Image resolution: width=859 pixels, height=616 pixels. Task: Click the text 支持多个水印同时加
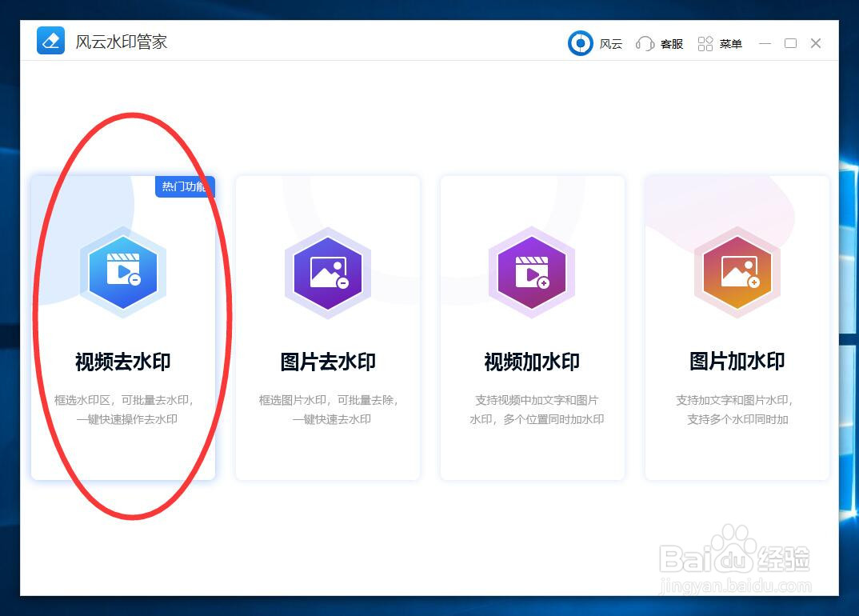point(737,419)
